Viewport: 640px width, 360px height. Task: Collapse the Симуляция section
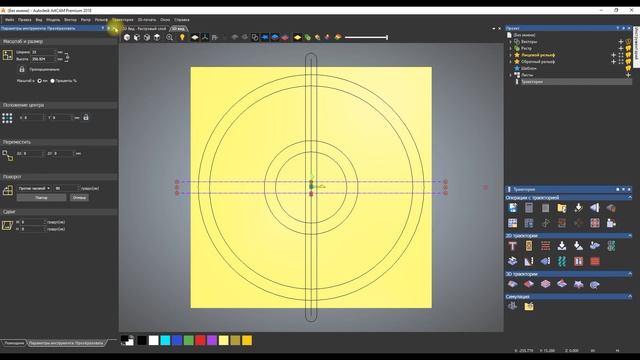click(x=629, y=297)
